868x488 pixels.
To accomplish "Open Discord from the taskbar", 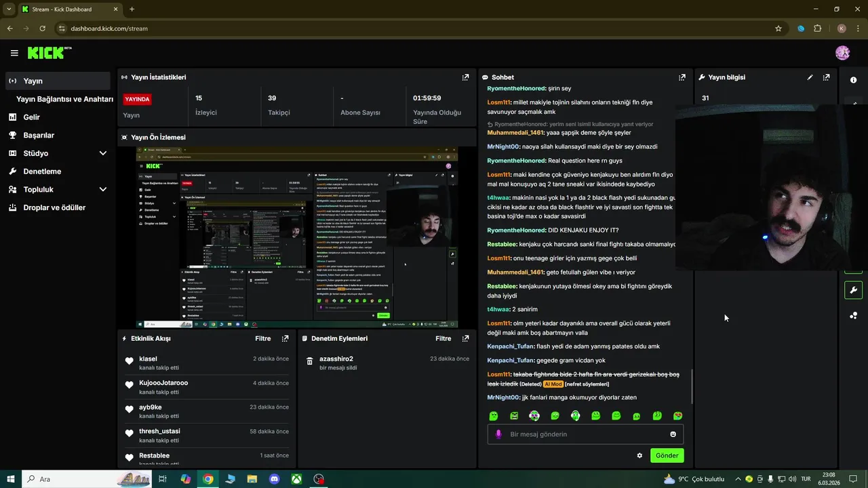I will click(x=274, y=479).
